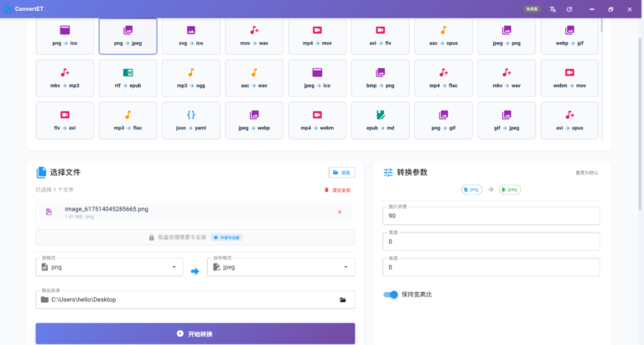This screenshot has width=644, height=345.
Task: Pick the mov to wav conversion card
Action: [x=254, y=36]
